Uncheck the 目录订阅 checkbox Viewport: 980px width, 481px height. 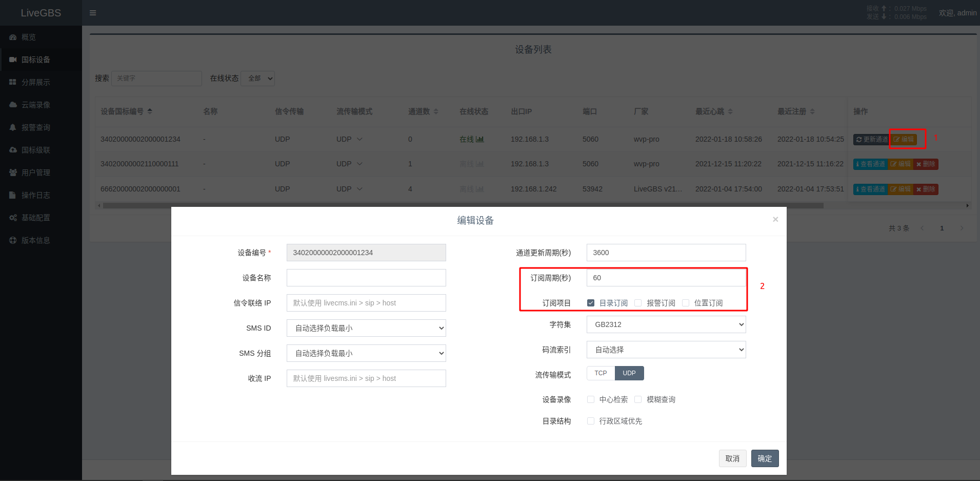591,303
